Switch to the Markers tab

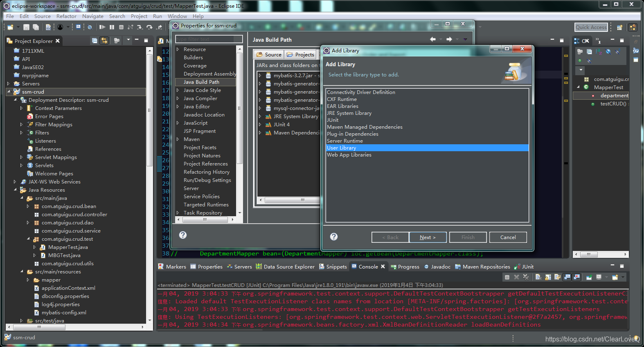[x=172, y=266]
